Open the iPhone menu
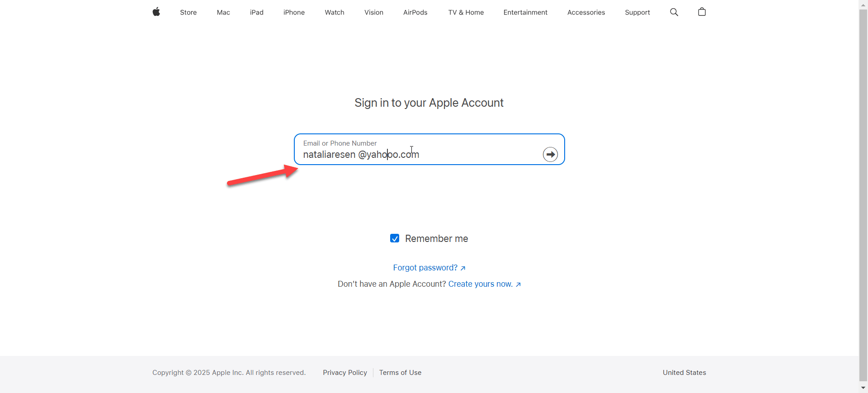 tap(294, 12)
